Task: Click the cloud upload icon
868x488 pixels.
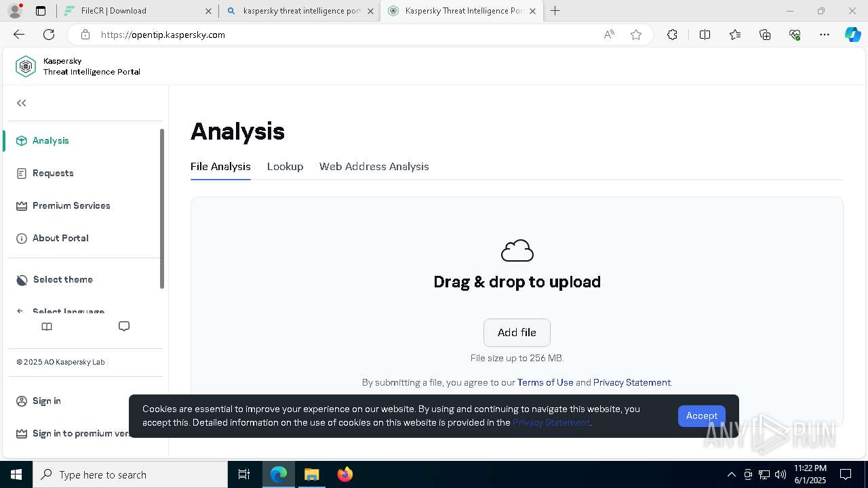Action: 517,251
